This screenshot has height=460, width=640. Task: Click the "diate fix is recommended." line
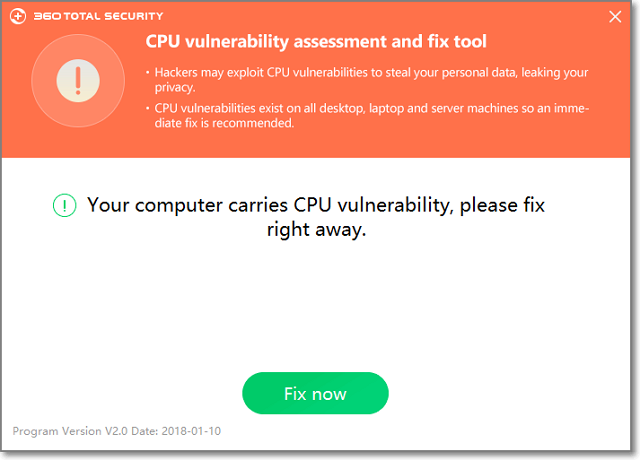coord(224,124)
